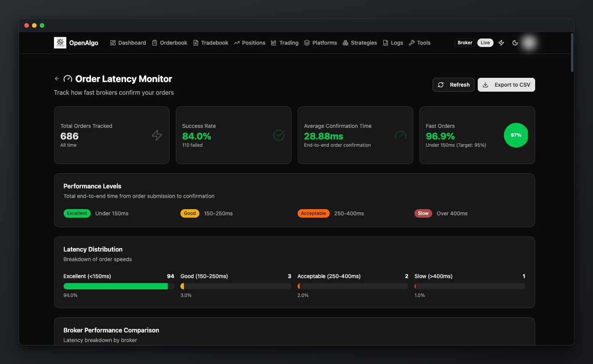Expand the Strategies menu

(x=360, y=43)
